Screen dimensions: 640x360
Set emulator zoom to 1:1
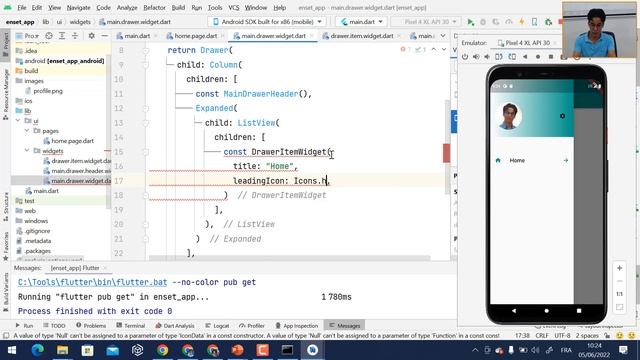(x=620, y=294)
